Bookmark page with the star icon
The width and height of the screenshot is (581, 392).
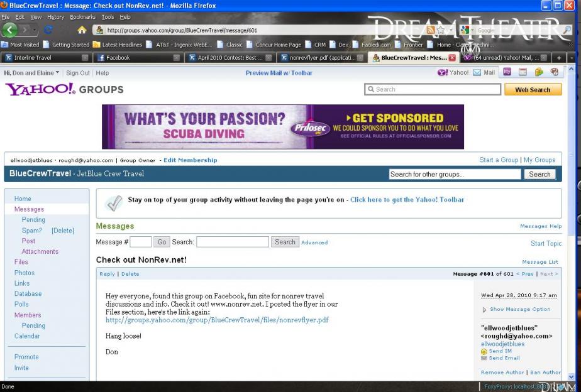(441, 30)
